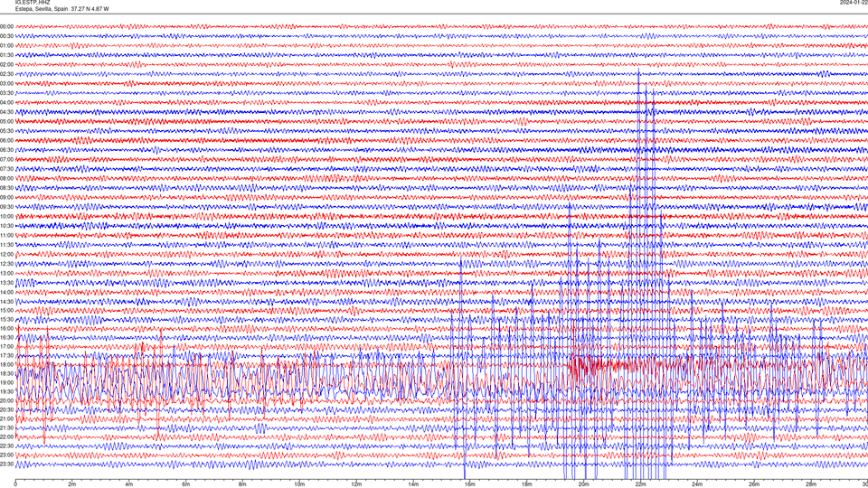
Task: Click the 12:00 trace label
Action: click(x=6, y=255)
